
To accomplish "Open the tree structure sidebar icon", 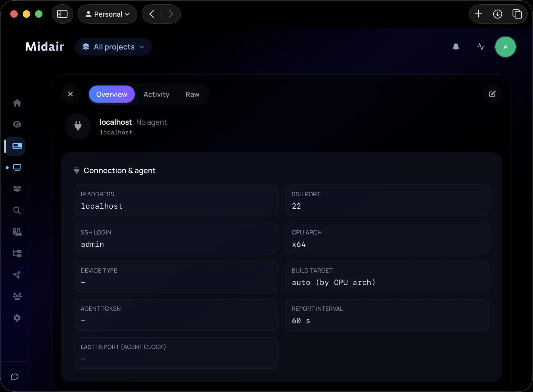I will 17,253.
